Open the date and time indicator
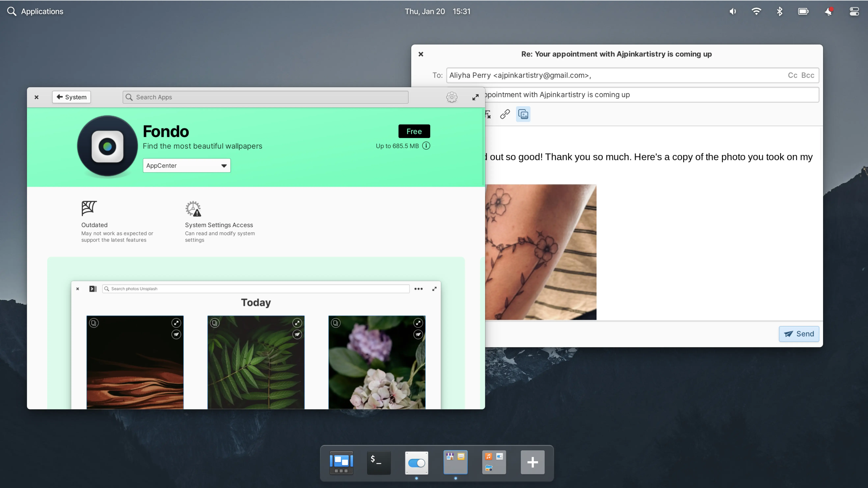This screenshot has height=488, width=868. (x=437, y=12)
